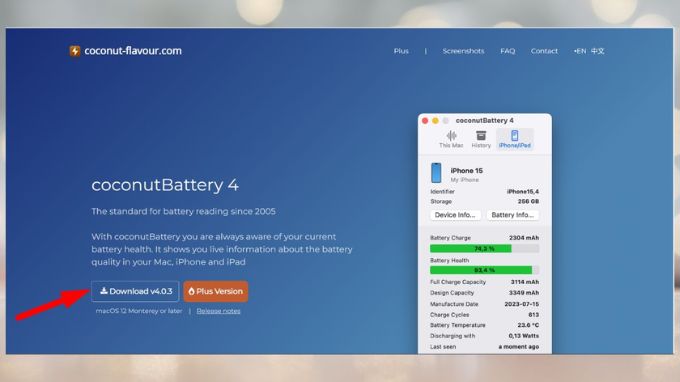
Task: Click the orange Plus Version button
Action: (216, 291)
